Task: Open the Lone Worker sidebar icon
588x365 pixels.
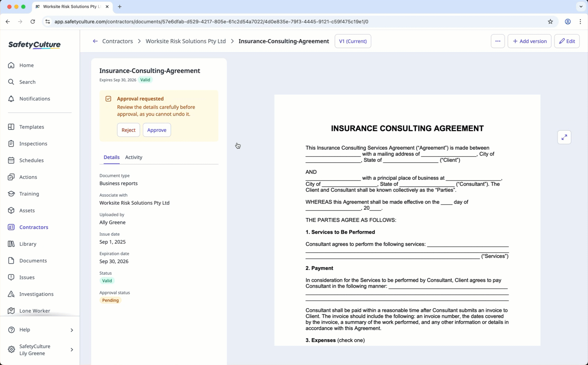Action: [x=11, y=311]
